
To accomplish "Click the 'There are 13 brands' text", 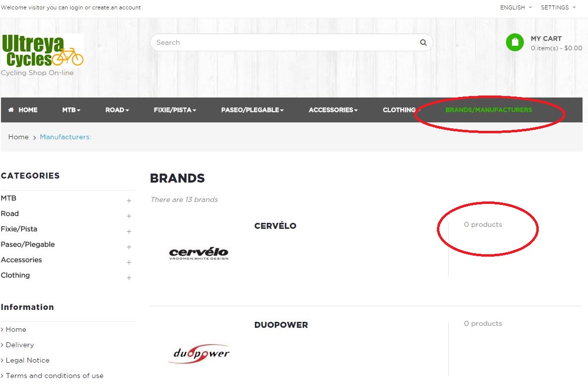I will [x=184, y=199].
